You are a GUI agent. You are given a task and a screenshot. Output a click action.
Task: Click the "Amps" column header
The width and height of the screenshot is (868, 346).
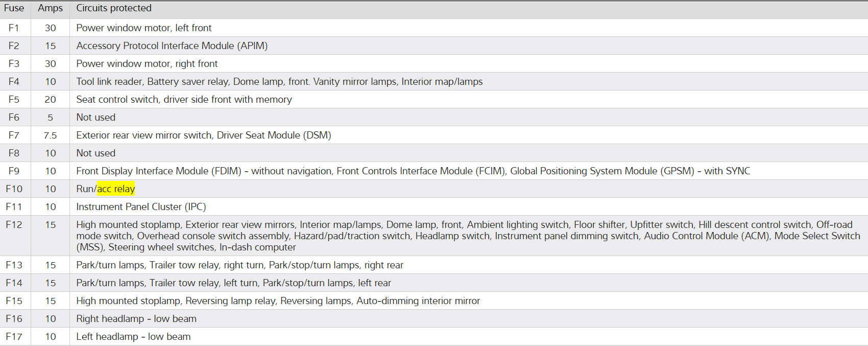point(50,8)
